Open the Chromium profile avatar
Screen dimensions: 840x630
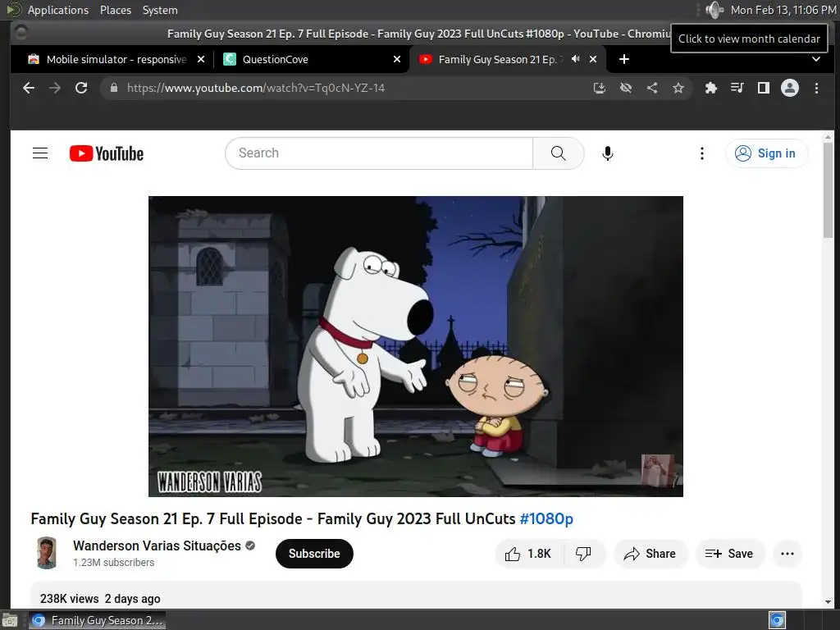coord(790,88)
